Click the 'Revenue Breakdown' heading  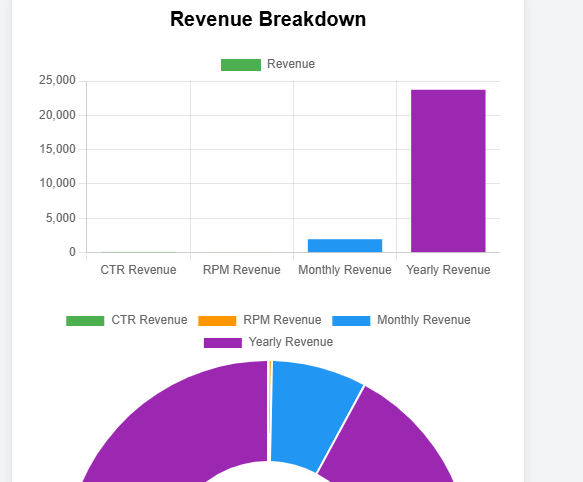268,19
